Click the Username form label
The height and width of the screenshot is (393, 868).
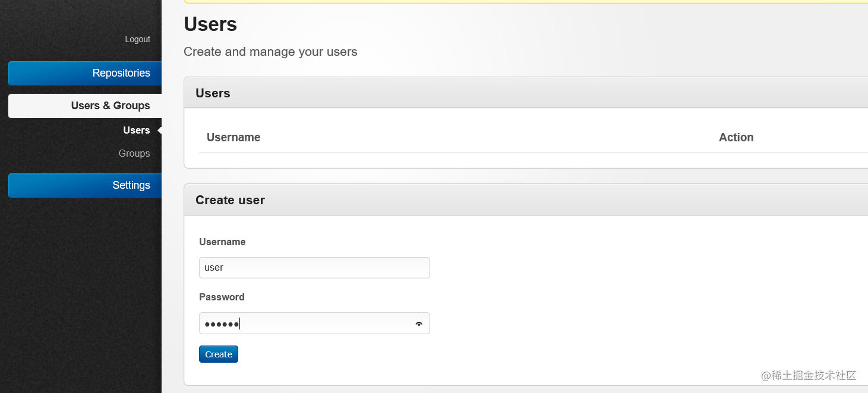pos(222,242)
